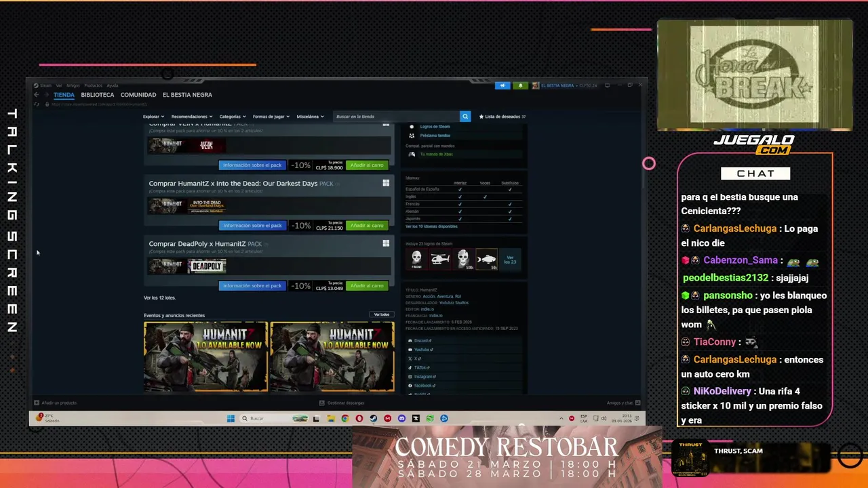The width and height of the screenshot is (868, 488).
Task: Click Ver los 12 lotes link
Action: tap(159, 298)
